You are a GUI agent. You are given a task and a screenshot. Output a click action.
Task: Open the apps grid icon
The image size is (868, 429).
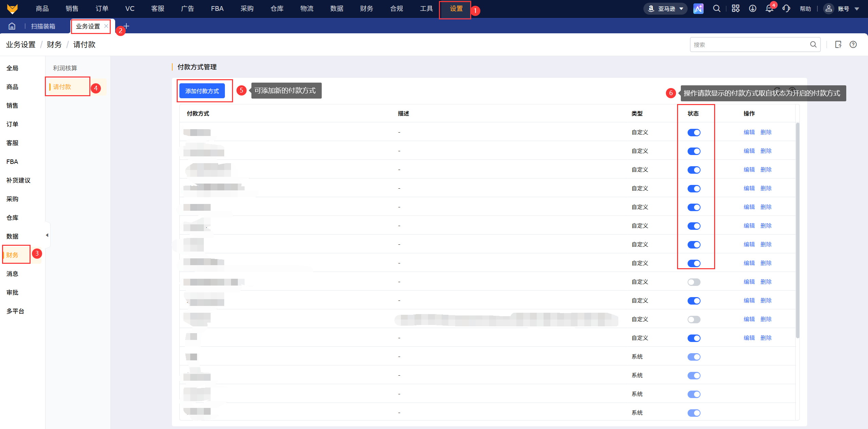pos(736,8)
